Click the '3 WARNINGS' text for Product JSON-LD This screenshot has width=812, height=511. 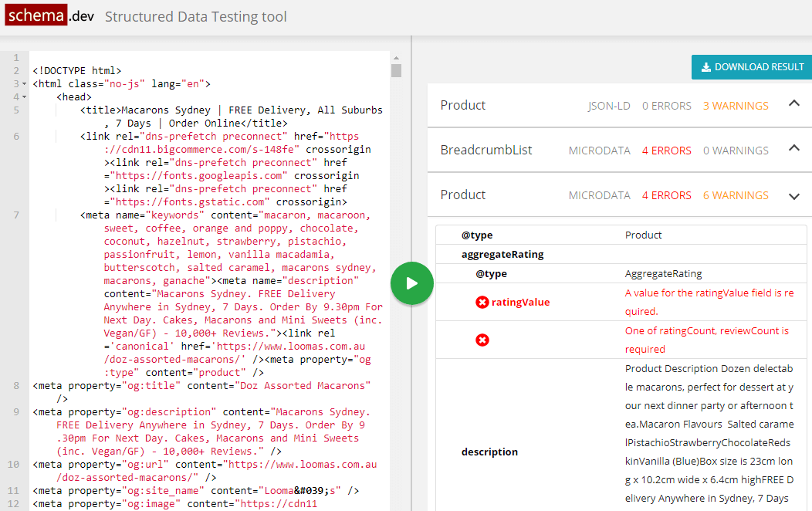coord(736,106)
